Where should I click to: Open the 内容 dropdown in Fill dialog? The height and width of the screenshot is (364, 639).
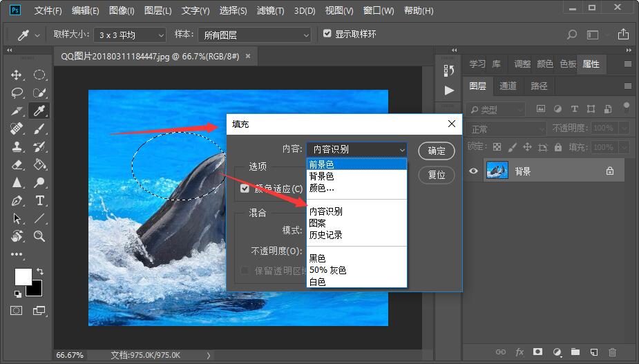click(x=356, y=150)
